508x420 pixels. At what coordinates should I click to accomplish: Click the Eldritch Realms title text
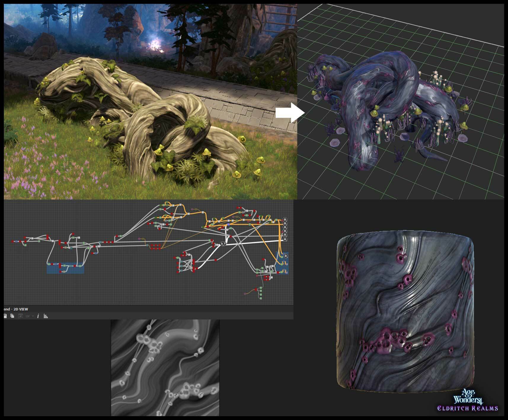pyautogui.click(x=468, y=408)
